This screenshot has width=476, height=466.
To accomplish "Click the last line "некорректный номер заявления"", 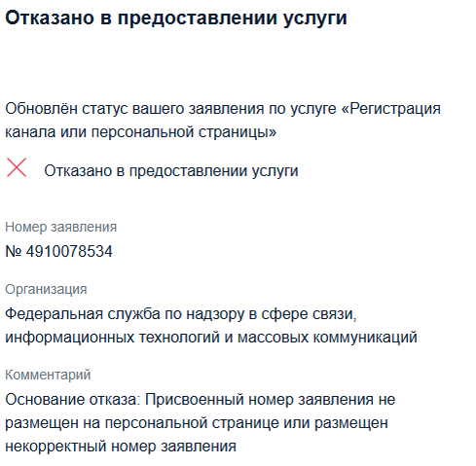I will click(121, 447).
